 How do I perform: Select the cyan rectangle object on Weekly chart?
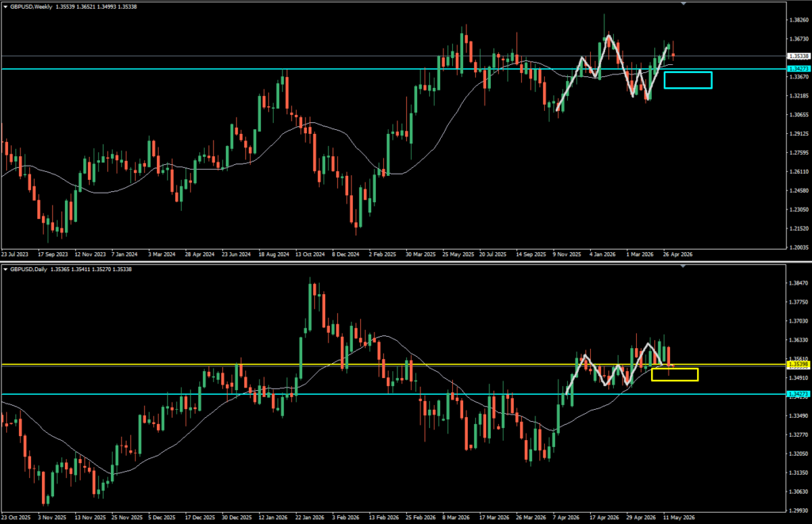click(688, 80)
